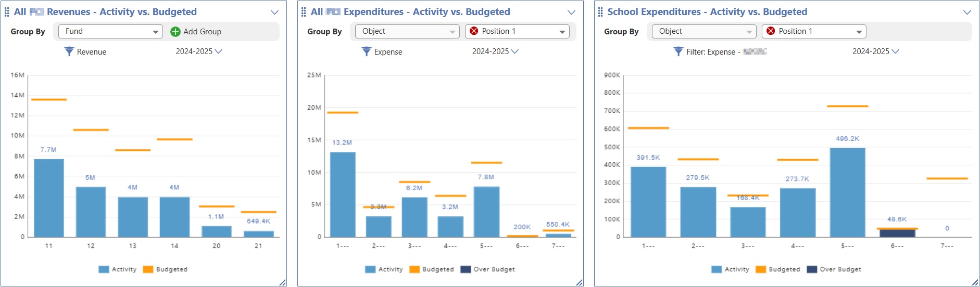The height and width of the screenshot is (287, 980).
Task: Click the funnel icon in School Expenditures panel
Action: click(x=678, y=51)
